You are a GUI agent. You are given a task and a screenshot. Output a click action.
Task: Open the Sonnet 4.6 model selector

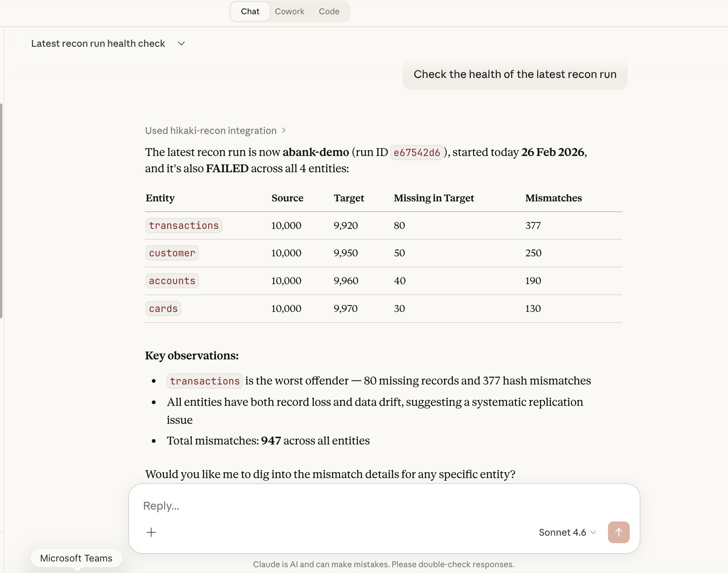point(567,532)
